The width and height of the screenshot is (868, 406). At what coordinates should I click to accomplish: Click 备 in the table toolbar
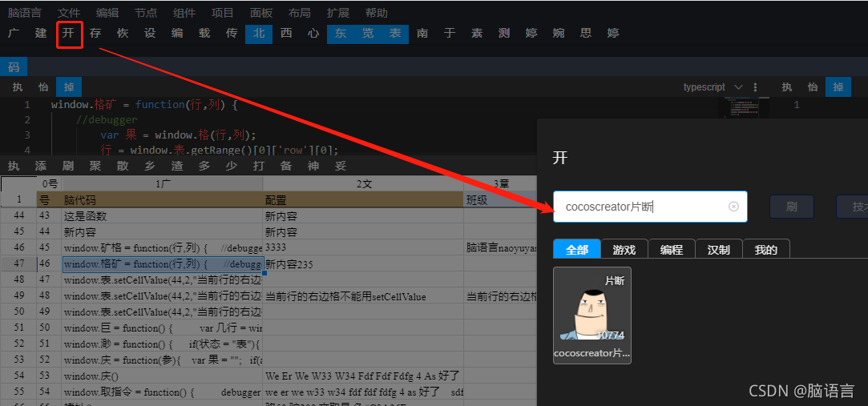pos(285,166)
